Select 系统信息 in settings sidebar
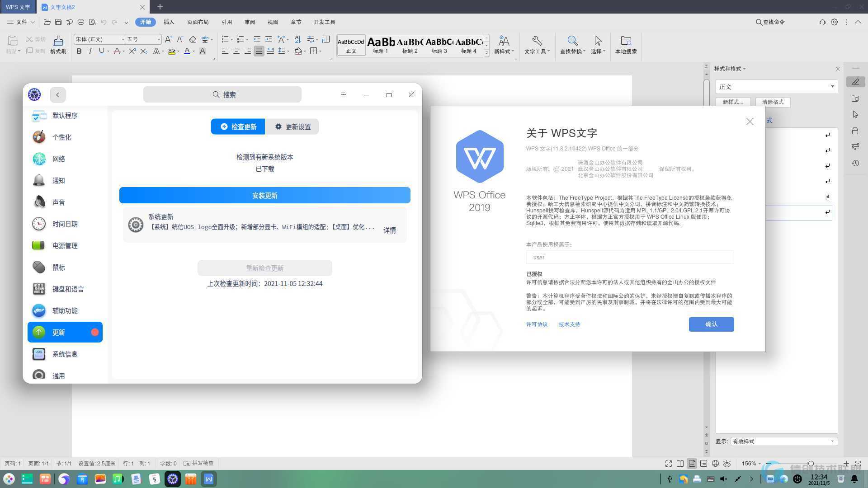Screen dimensions: 868x488 click(x=65, y=354)
